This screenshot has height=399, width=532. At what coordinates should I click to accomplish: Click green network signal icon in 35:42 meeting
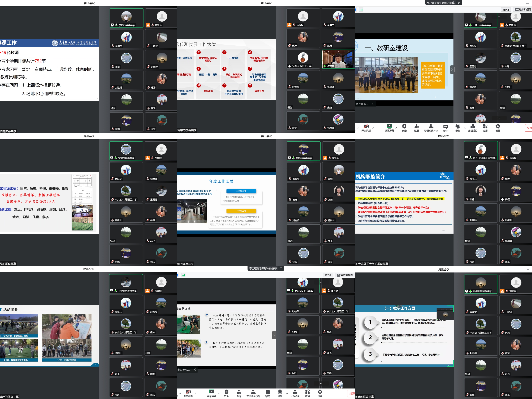click(361, 10)
